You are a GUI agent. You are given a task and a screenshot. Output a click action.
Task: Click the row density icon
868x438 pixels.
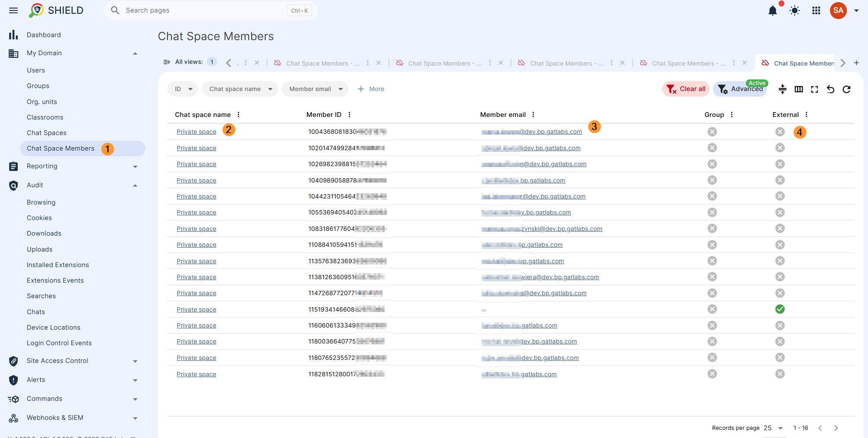tap(783, 89)
